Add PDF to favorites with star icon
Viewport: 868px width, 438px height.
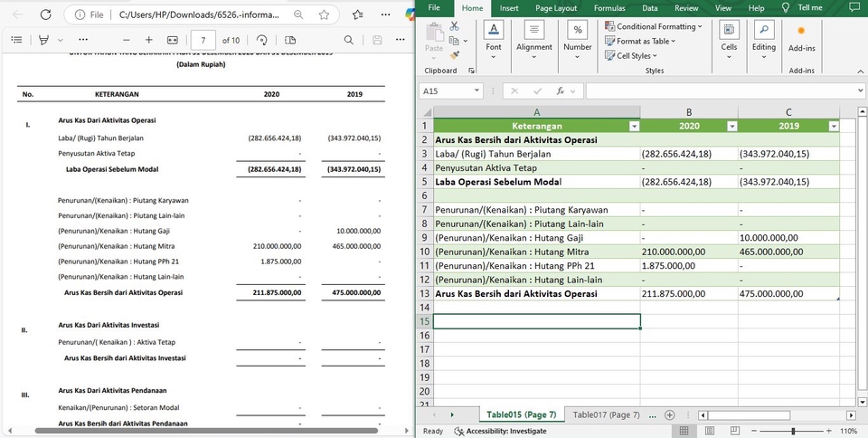[325, 15]
